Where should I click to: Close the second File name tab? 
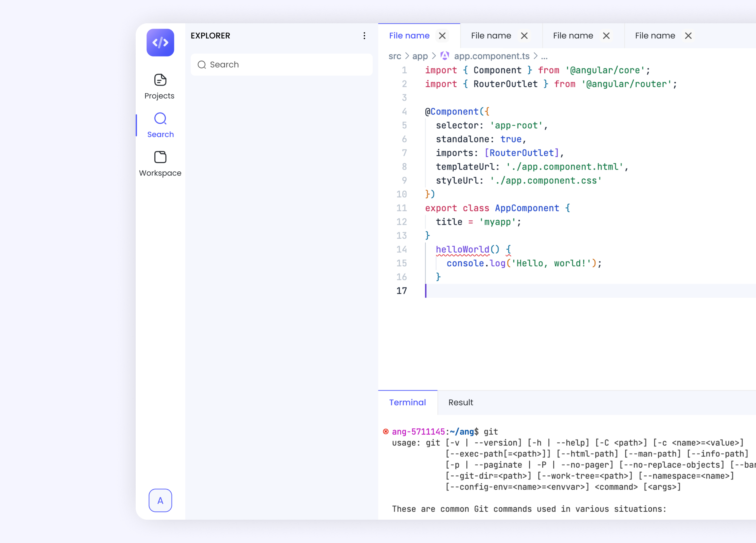pos(524,36)
